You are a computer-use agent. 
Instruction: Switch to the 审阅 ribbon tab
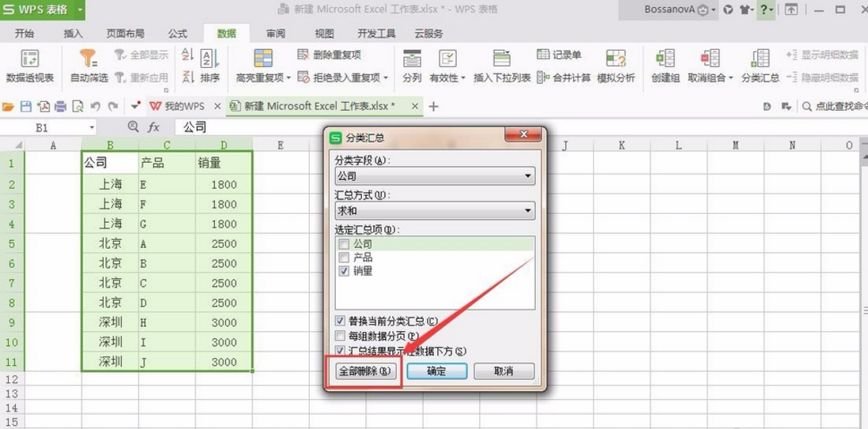(x=276, y=34)
